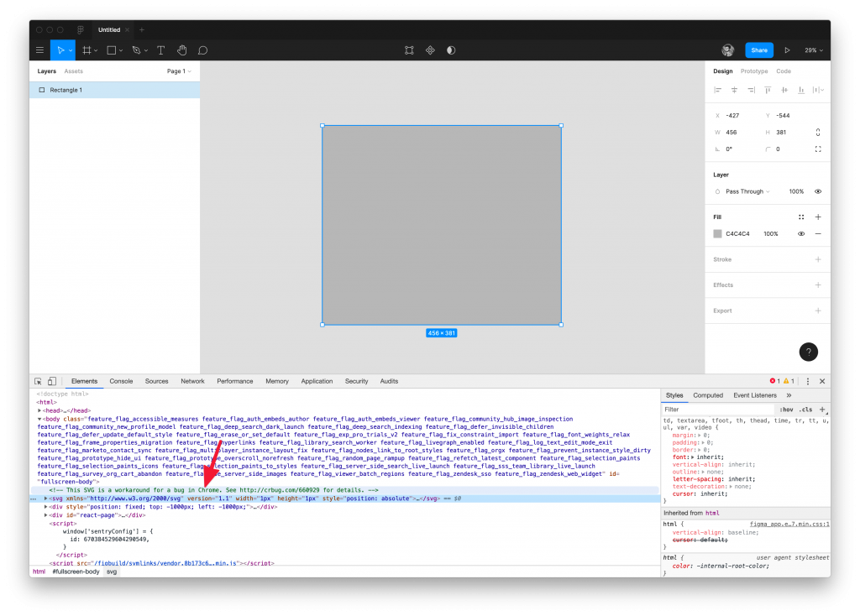Open Pass Through blend mode dropdown
860x616 pixels.
coord(747,192)
